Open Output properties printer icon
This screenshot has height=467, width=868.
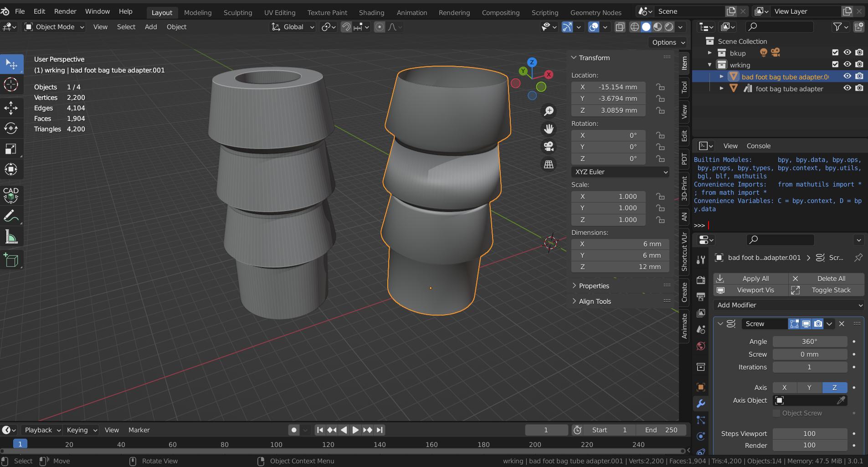point(701,296)
